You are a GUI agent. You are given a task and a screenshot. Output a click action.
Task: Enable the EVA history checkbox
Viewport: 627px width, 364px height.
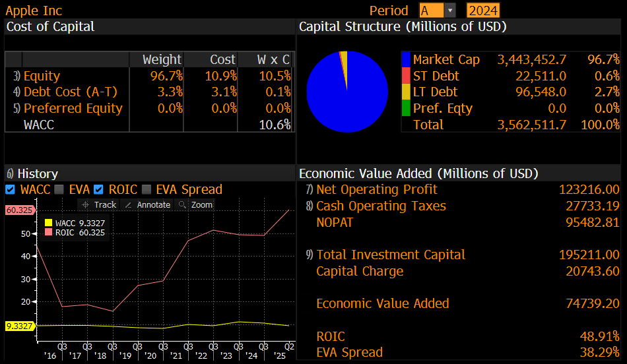(x=59, y=190)
